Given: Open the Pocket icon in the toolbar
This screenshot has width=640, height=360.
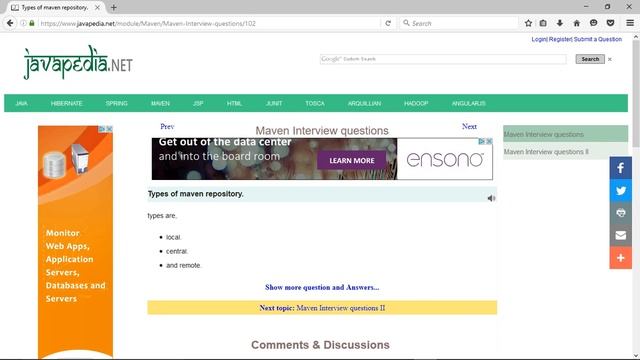Looking at the screenshot, I should click(611, 23).
